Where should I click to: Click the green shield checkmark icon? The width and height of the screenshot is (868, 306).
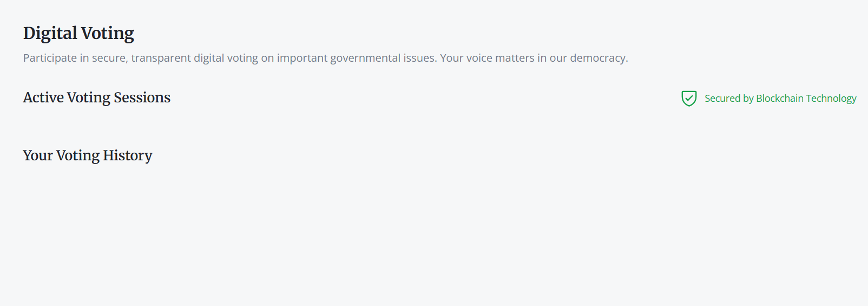click(688, 99)
